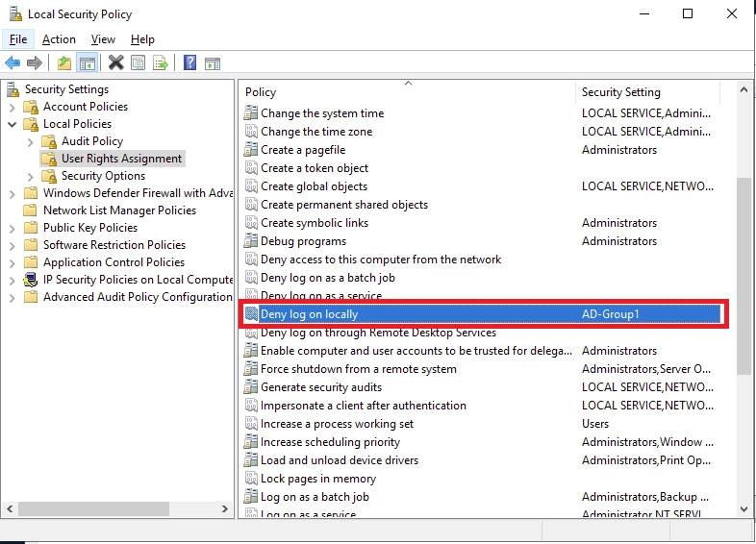Image resolution: width=756 pixels, height=544 pixels.
Task: Click the icon beside Create a token object
Action: [x=251, y=168]
